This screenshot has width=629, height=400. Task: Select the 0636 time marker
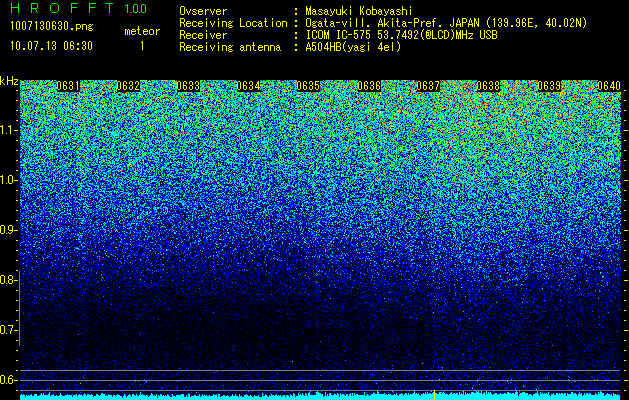(x=369, y=86)
